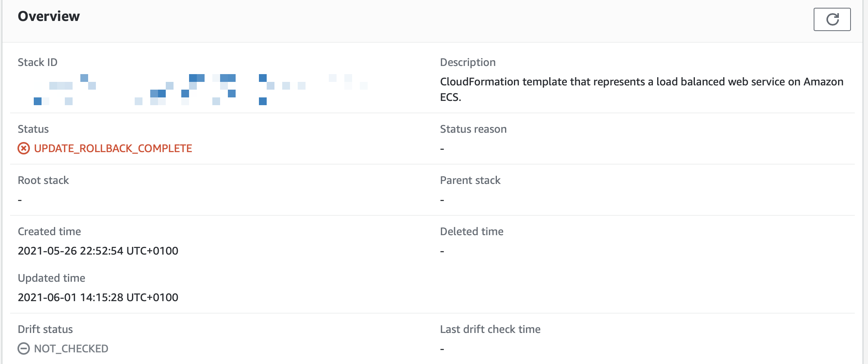Click the Created time label

49,231
